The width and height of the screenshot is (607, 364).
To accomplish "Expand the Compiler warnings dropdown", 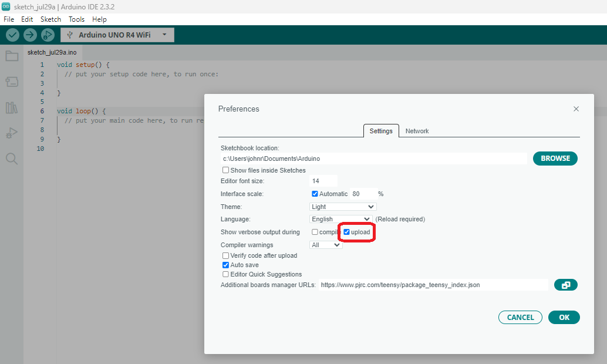I will [326, 244].
